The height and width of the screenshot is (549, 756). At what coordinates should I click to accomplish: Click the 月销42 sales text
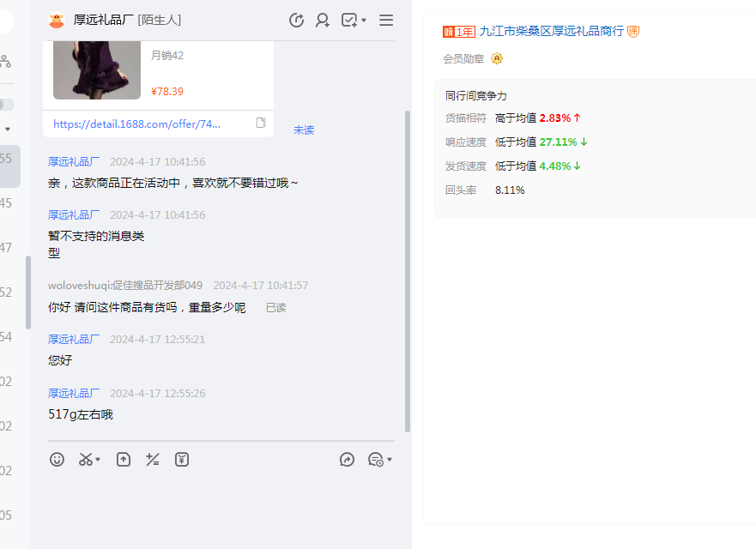tap(167, 56)
